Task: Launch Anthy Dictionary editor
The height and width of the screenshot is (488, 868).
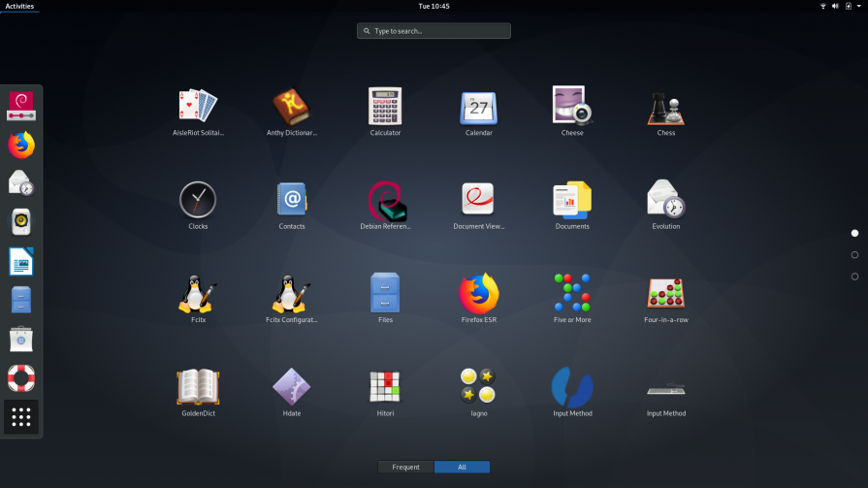Action: [x=292, y=111]
